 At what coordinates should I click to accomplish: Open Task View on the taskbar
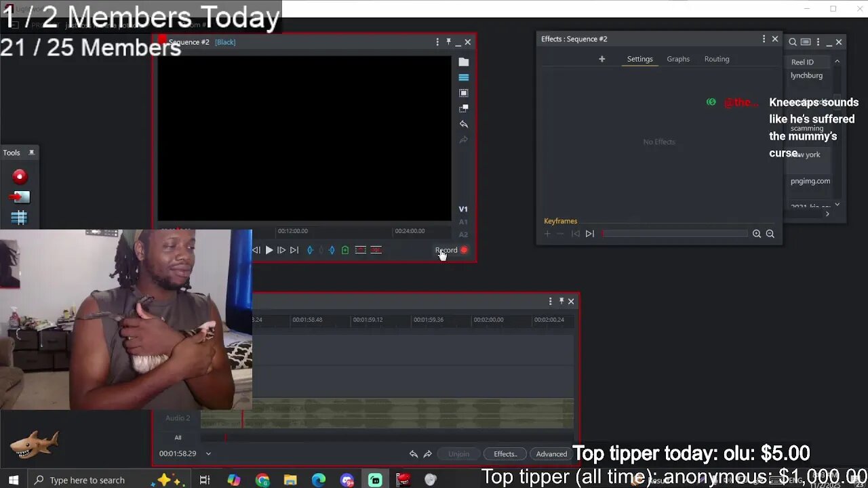(205, 480)
